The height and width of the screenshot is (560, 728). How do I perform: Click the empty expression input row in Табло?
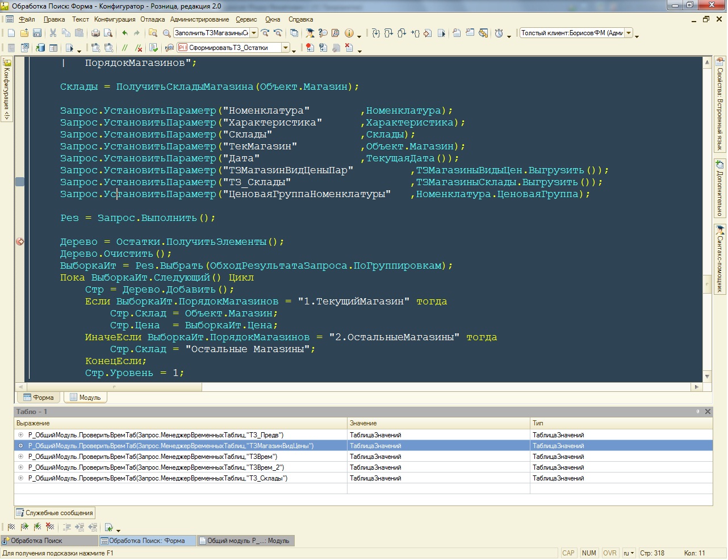(181, 489)
